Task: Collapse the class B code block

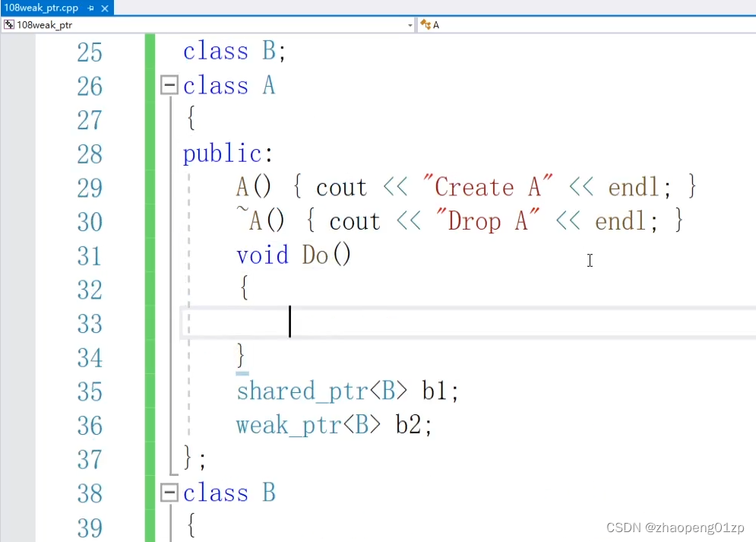Action: (x=169, y=493)
